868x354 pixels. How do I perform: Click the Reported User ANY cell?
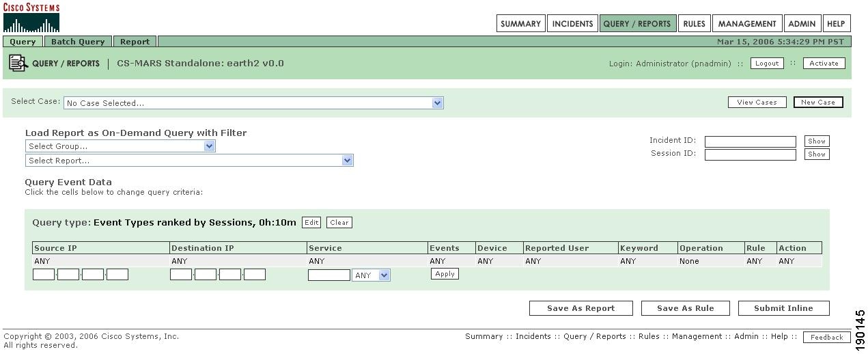pos(571,261)
